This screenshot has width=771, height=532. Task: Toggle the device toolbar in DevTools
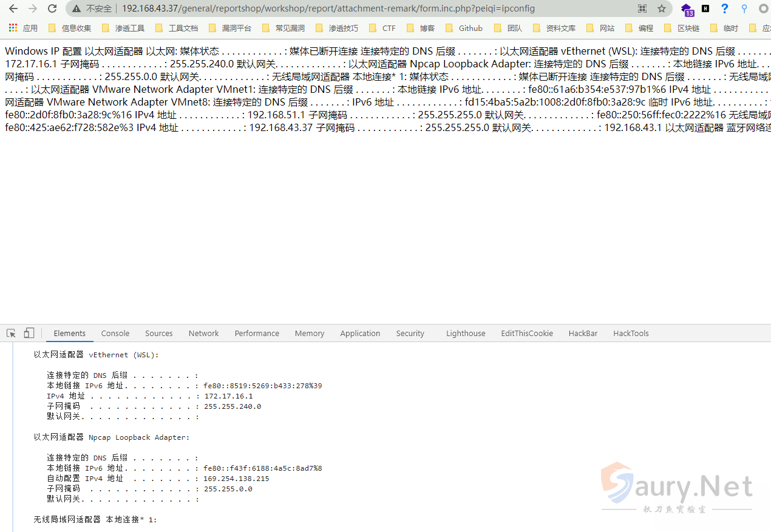point(29,333)
